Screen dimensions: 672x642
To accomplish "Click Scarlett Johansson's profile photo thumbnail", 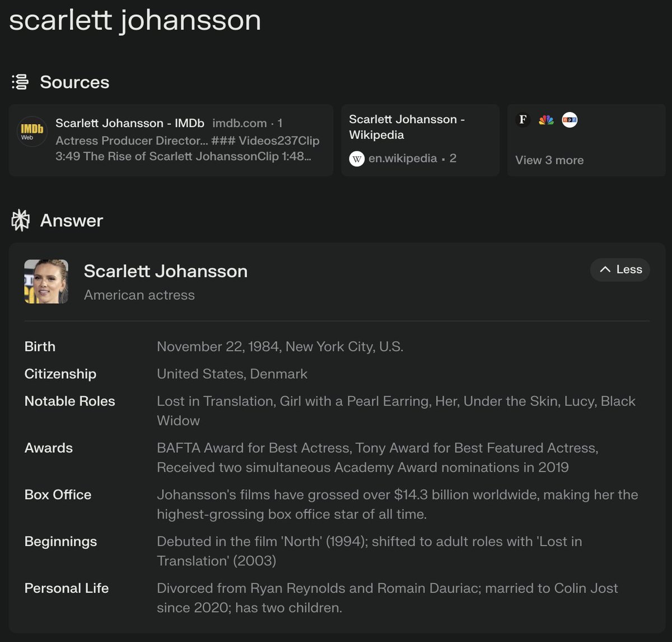I will tap(46, 281).
